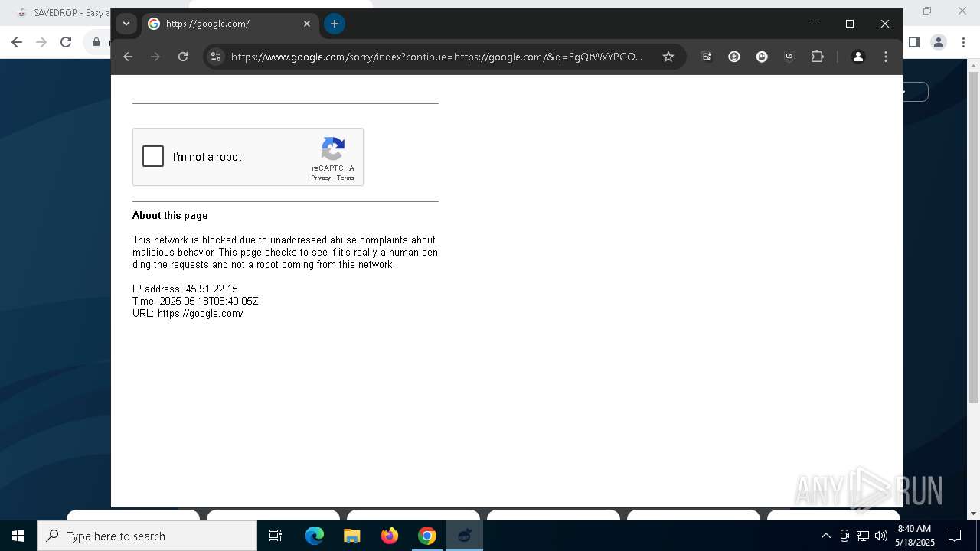Click the Type here to search box
Image resolution: width=980 pixels, height=551 pixels.
pos(147,536)
